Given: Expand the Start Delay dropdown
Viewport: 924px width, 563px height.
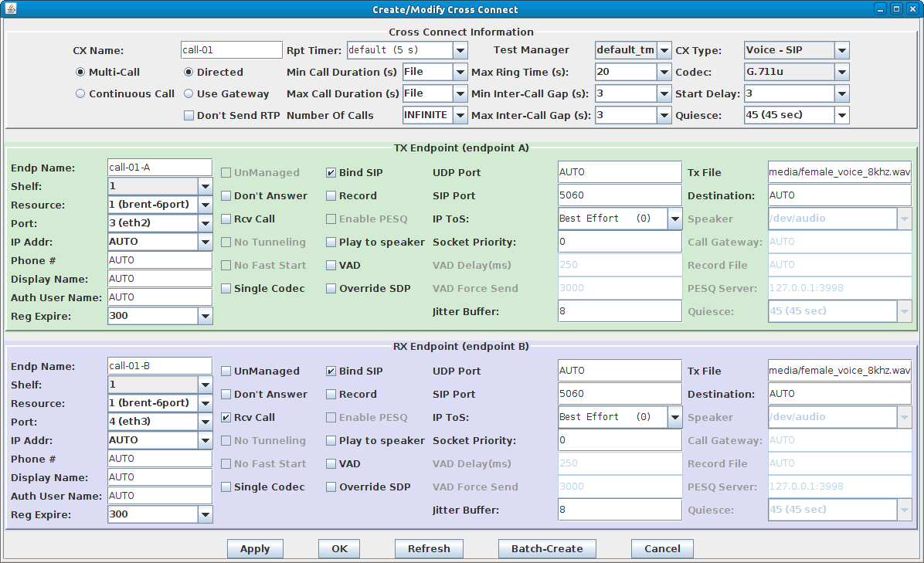Looking at the screenshot, I should [x=842, y=93].
